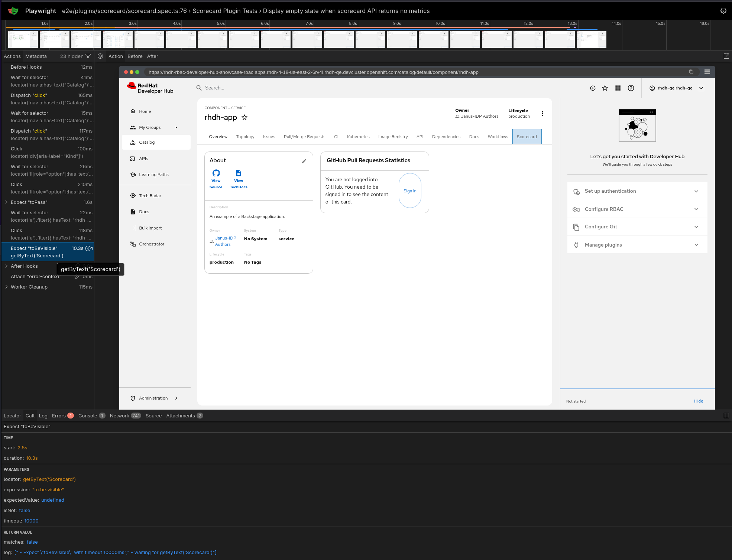The width and height of the screenshot is (732, 560).
Task: Click View Source GitHub icon
Action: point(216,173)
